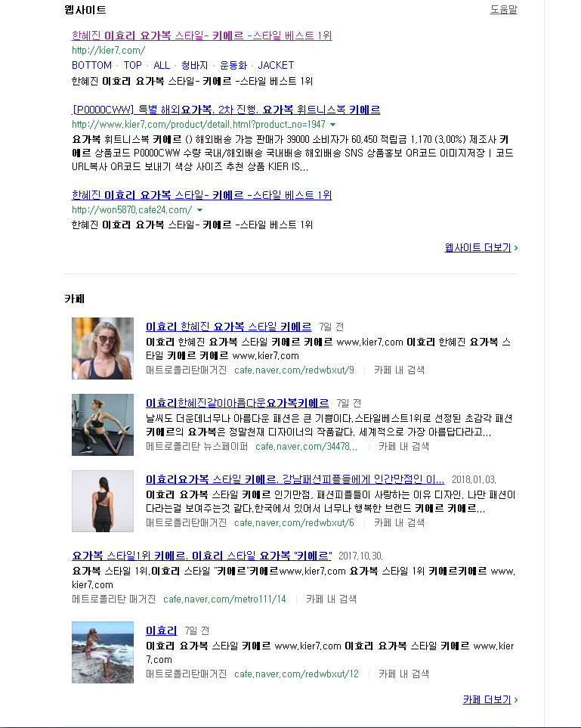
Task: Click 카페 내 검색 for redwbxut/6 post
Action: tap(399, 523)
